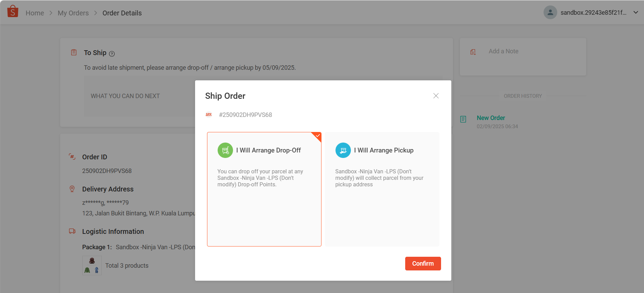
Task: Click the Jalan Bukit Bintang address line
Action: pyautogui.click(x=139, y=213)
